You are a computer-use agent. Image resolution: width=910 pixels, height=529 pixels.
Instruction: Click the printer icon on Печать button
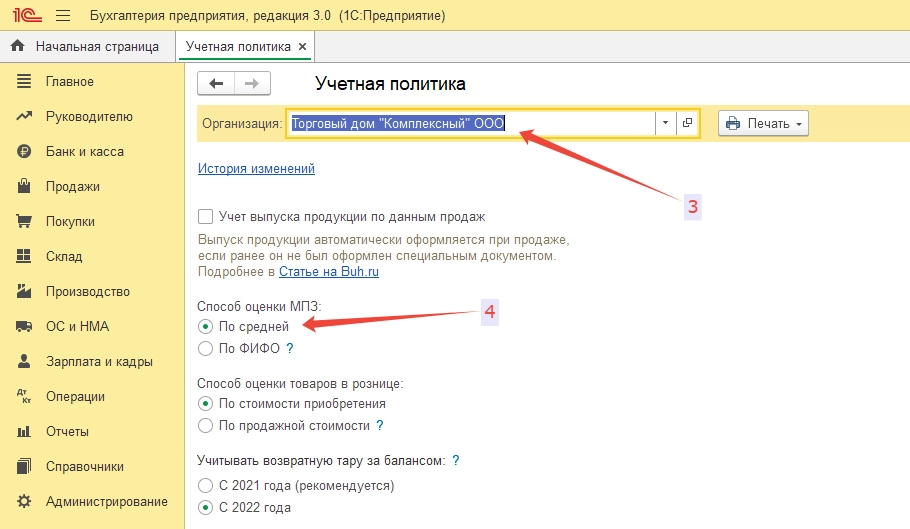[x=733, y=124]
